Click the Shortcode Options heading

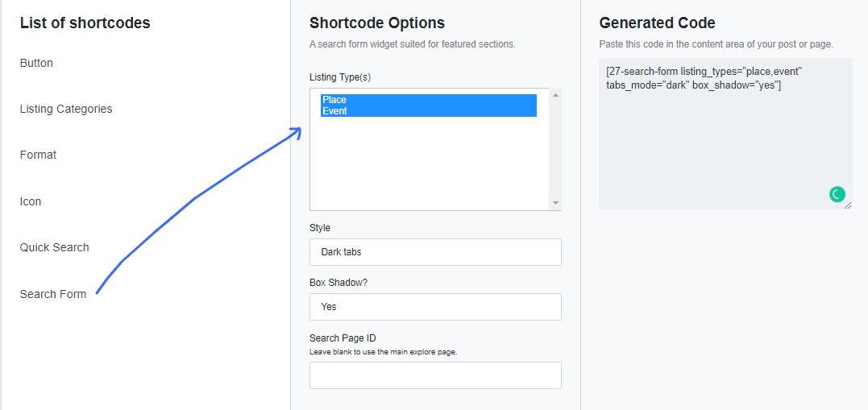click(377, 23)
